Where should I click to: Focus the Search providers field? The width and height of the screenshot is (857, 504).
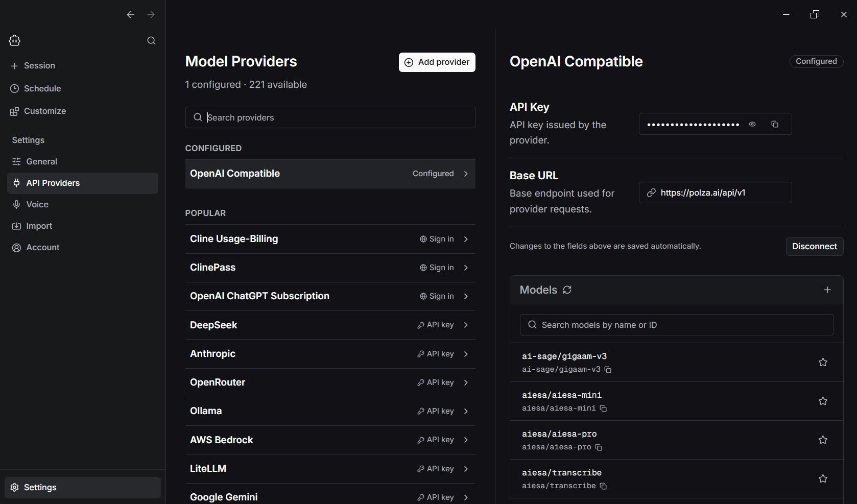point(330,117)
